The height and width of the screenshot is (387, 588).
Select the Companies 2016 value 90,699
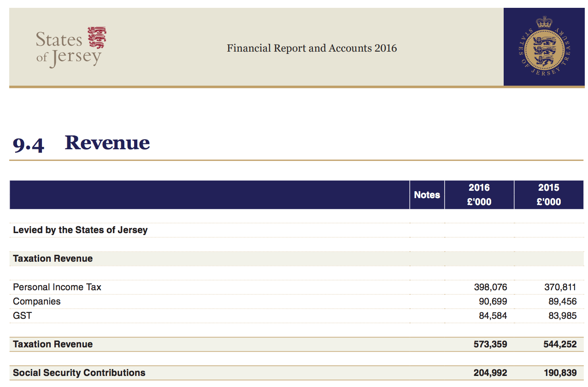point(493,301)
